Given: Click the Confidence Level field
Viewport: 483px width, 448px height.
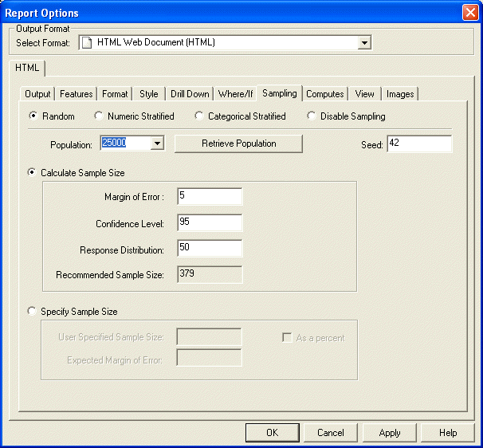Looking at the screenshot, I should pyautogui.click(x=210, y=222).
